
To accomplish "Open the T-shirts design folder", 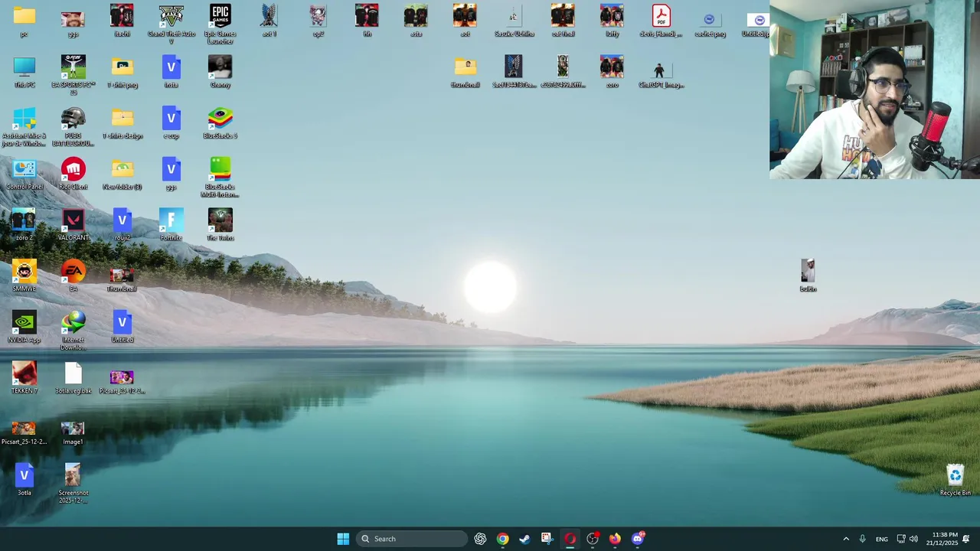I will coord(122,123).
